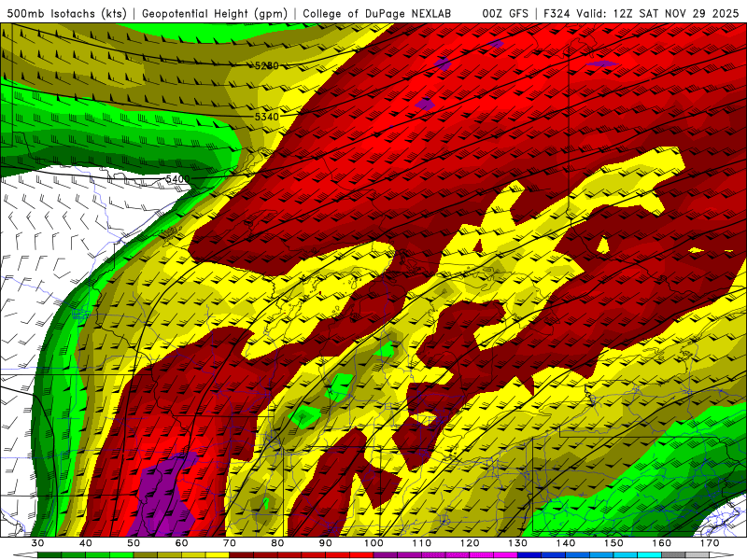Screen dimensions: 747x560
Task: Click the 110 value on the color scale
Action: coord(422,543)
